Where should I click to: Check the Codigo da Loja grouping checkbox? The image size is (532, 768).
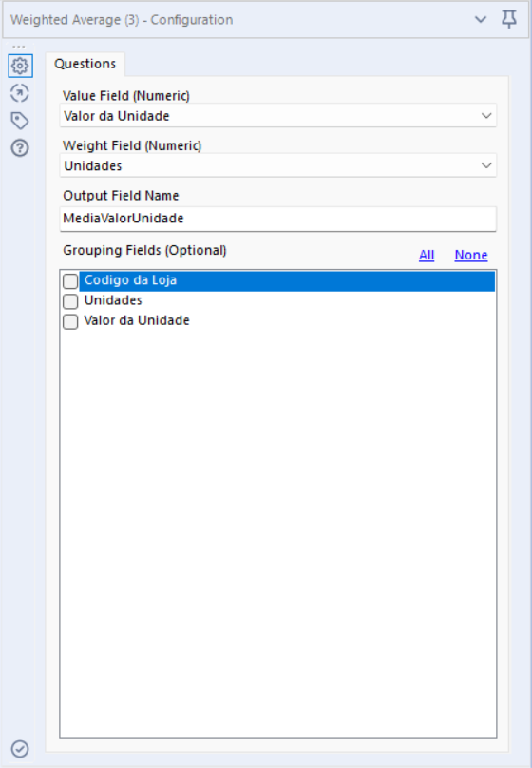[x=70, y=281]
